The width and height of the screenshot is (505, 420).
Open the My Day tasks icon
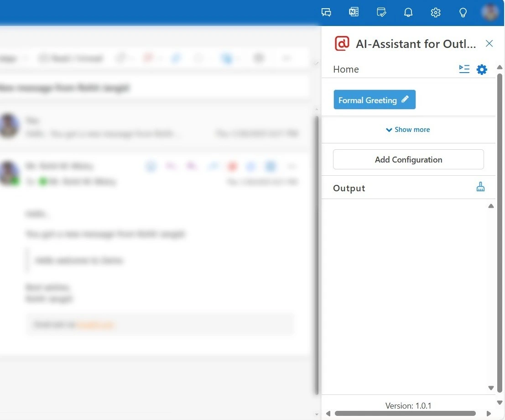coord(381,12)
